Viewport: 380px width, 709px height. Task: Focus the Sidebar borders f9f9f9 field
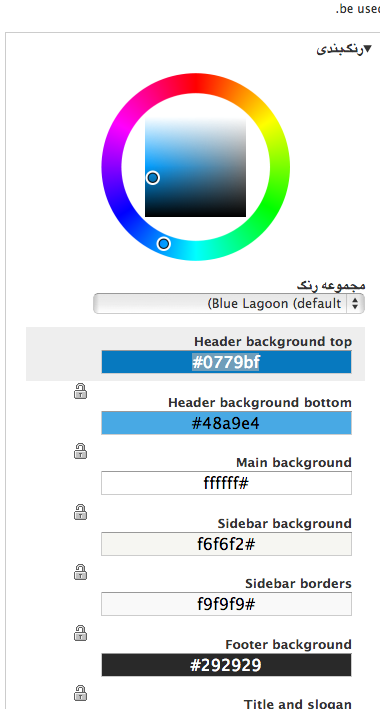tap(226, 604)
